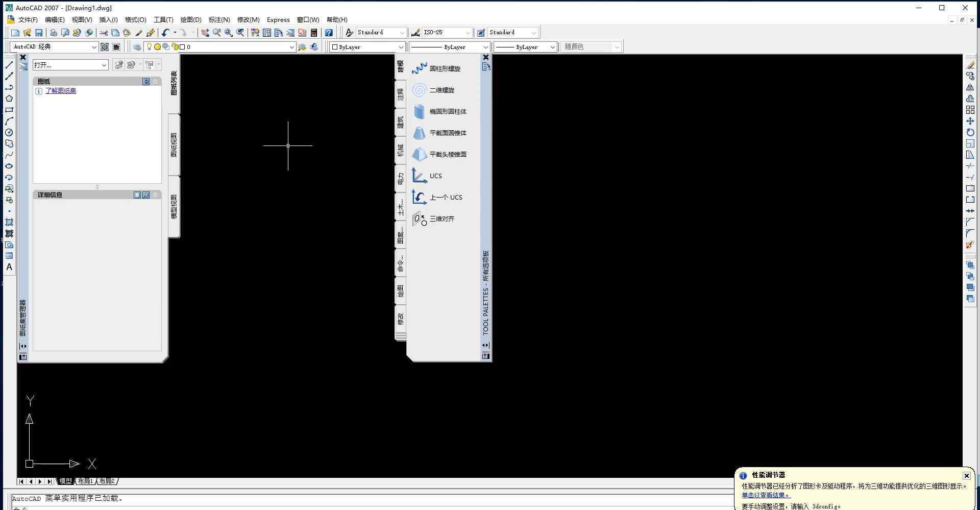Screen dimensions: 980x510
Task: Open QuickCalc calculator icon
Action: coord(314,33)
